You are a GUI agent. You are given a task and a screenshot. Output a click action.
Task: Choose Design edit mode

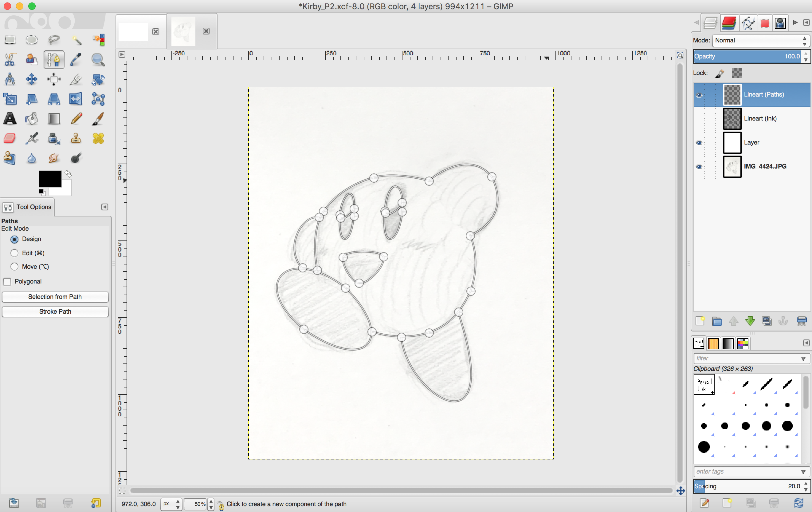(14, 239)
